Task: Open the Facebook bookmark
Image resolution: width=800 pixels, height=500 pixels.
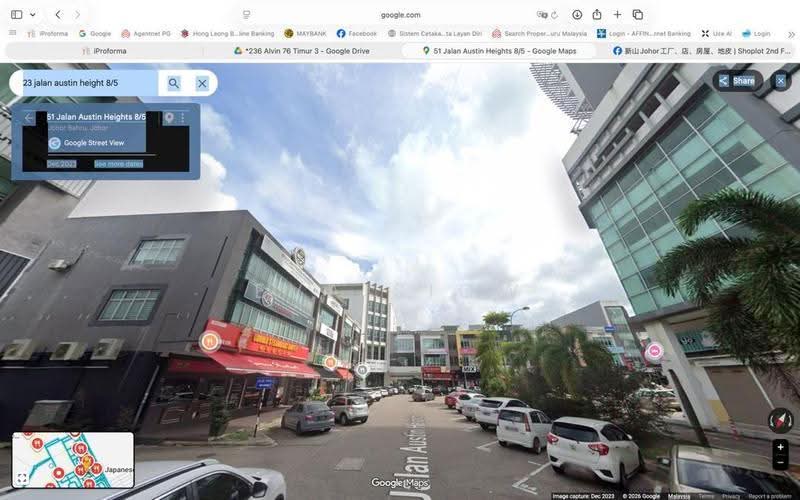Action: pos(357,34)
